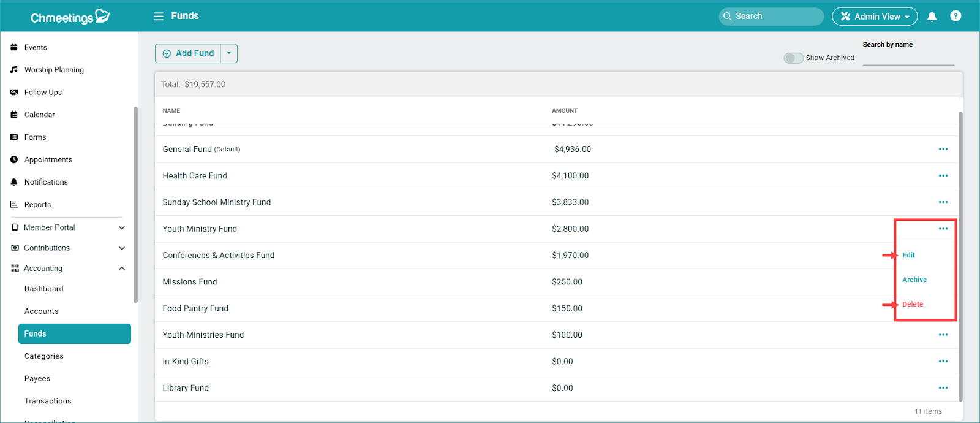Go to Transactions in the sidebar
Viewport: 980px width, 423px height.
pyautogui.click(x=48, y=401)
